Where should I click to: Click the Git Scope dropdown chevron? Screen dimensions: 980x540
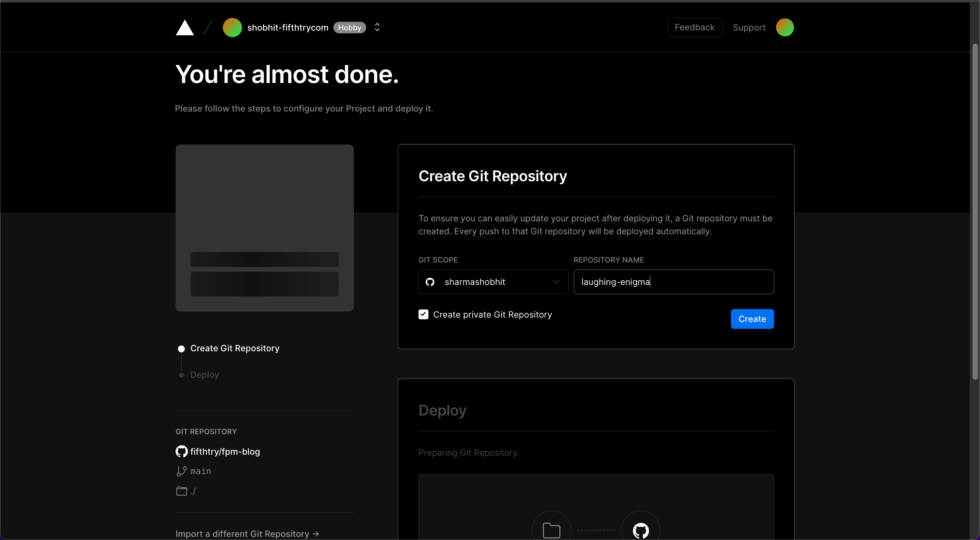click(556, 282)
